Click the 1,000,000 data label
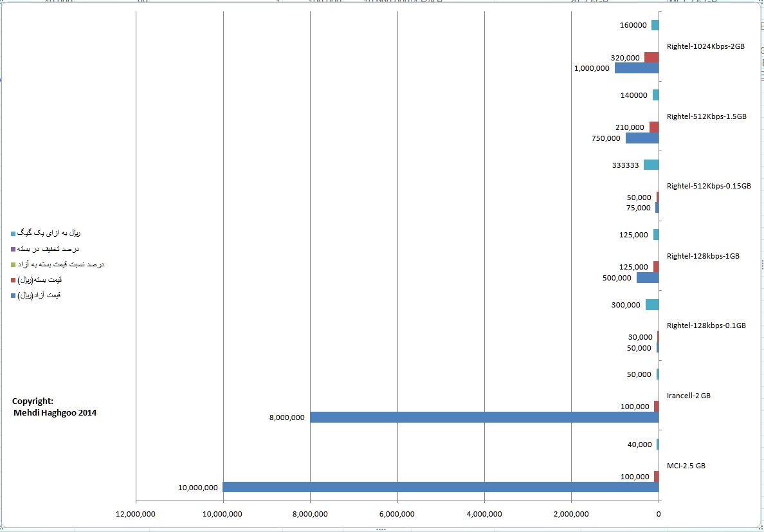Screen dimensions: 764x532 pos(592,68)
